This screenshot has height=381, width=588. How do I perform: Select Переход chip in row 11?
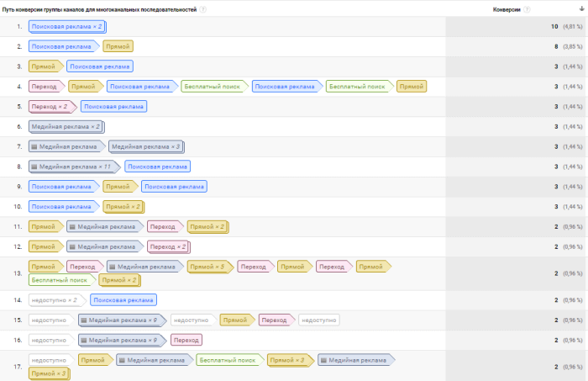tap(165, 227)
